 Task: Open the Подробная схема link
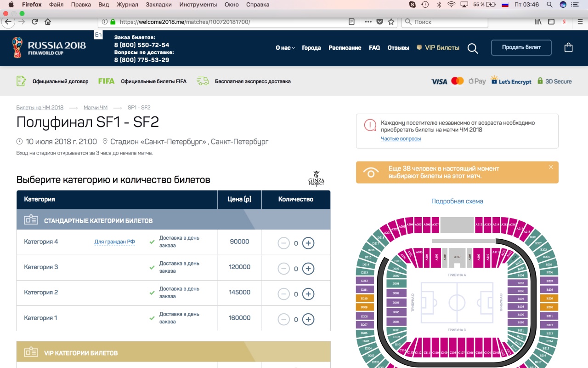click(x=457, y=201)
